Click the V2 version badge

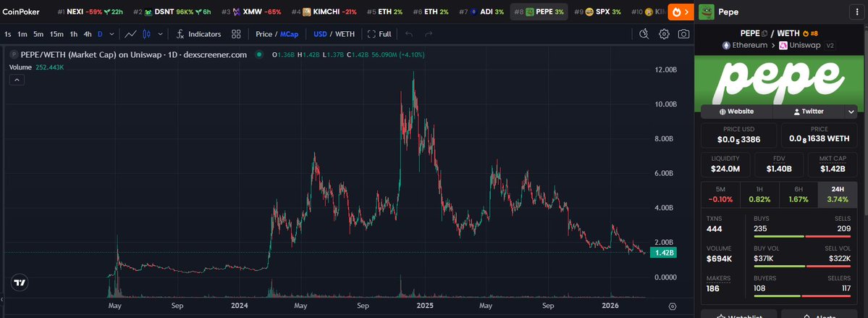point(830,46)
